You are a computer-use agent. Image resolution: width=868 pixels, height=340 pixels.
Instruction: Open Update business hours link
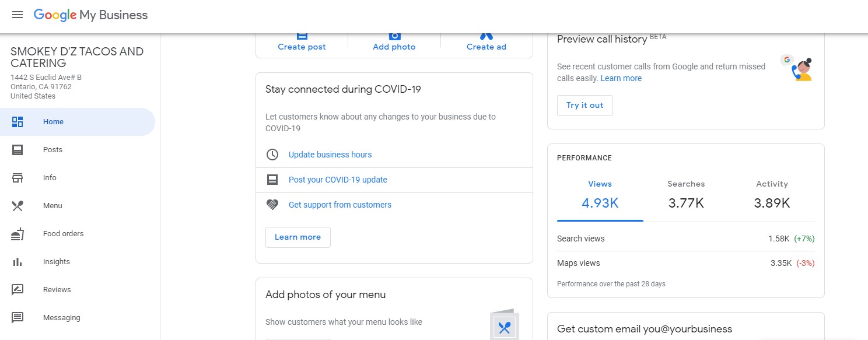pyautogui.click(x=330, y=155)
